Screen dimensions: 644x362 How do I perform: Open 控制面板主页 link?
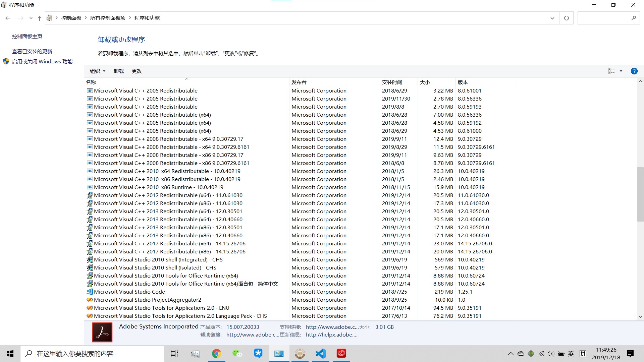(27, 37)
